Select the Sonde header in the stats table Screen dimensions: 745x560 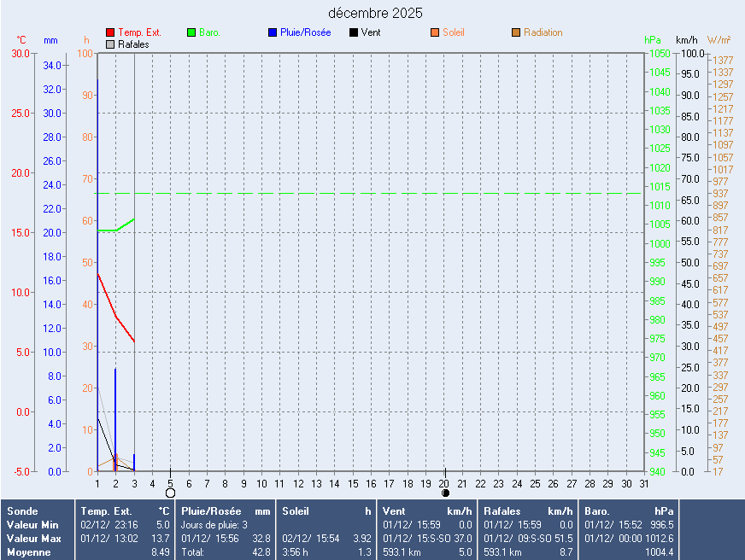click(22, 510)
